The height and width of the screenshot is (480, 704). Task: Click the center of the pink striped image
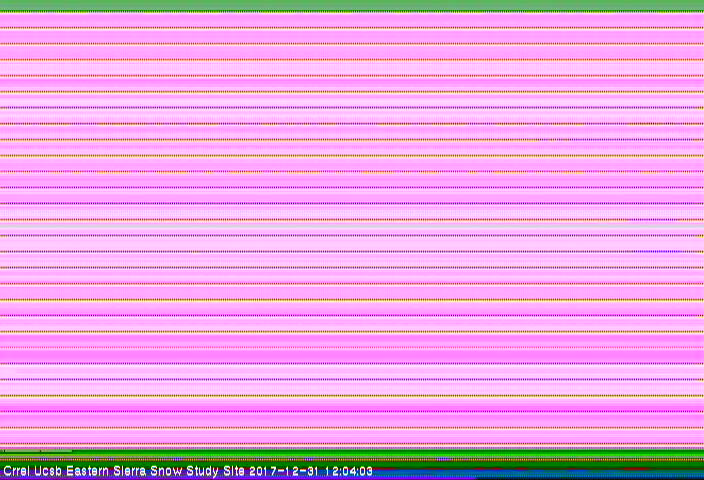coord(352,232)
